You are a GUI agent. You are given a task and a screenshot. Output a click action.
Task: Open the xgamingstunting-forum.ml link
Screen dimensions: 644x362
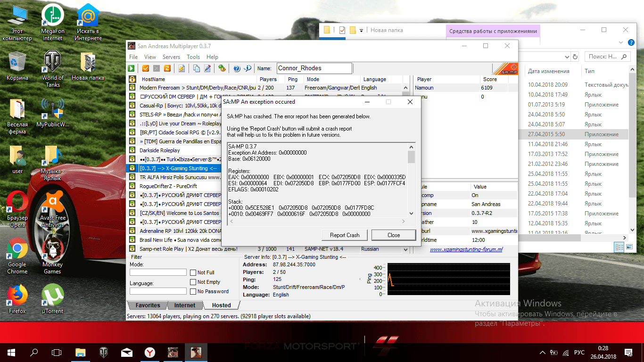tap(466, 250)
